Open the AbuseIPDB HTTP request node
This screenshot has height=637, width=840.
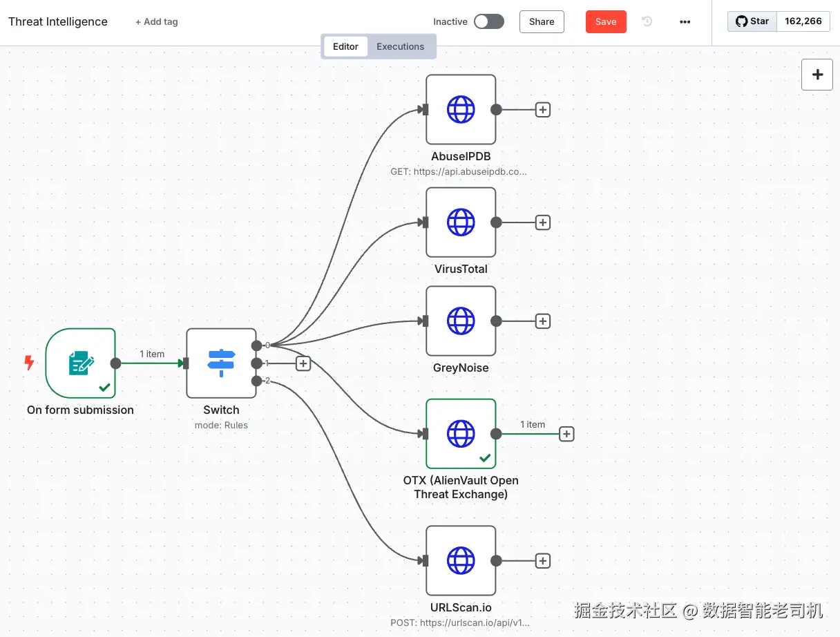point(461,109)
